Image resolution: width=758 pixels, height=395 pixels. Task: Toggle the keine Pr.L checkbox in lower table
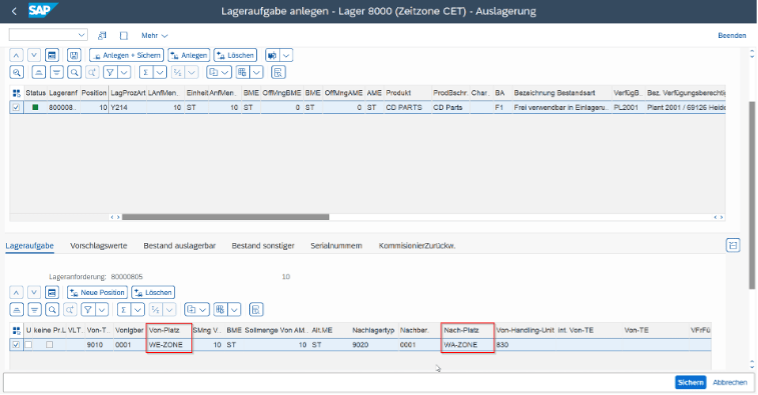49,345
